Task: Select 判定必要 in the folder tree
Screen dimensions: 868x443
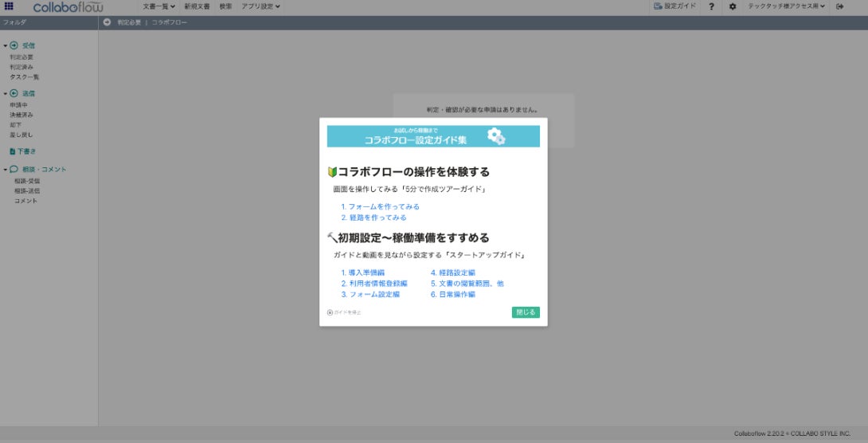Action: coord(22,57)
